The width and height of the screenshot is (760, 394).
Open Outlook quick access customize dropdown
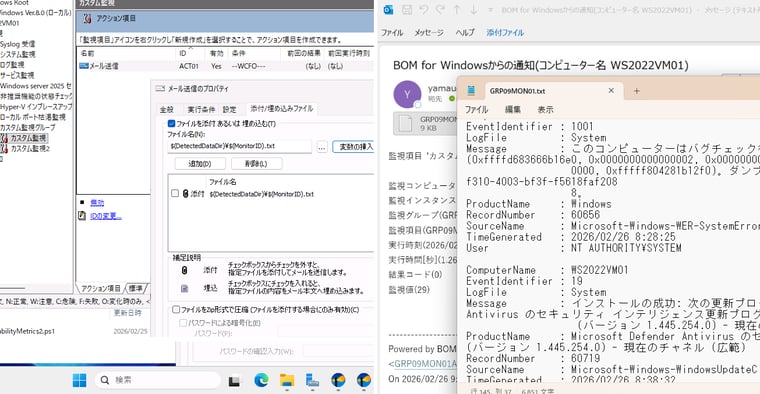tap(490, 10)
